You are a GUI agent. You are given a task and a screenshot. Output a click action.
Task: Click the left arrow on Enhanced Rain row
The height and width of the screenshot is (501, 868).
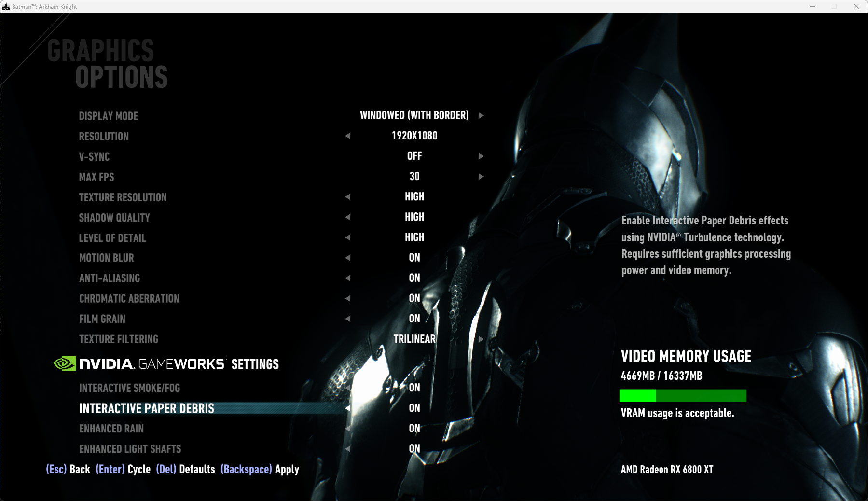click(348, 428)
